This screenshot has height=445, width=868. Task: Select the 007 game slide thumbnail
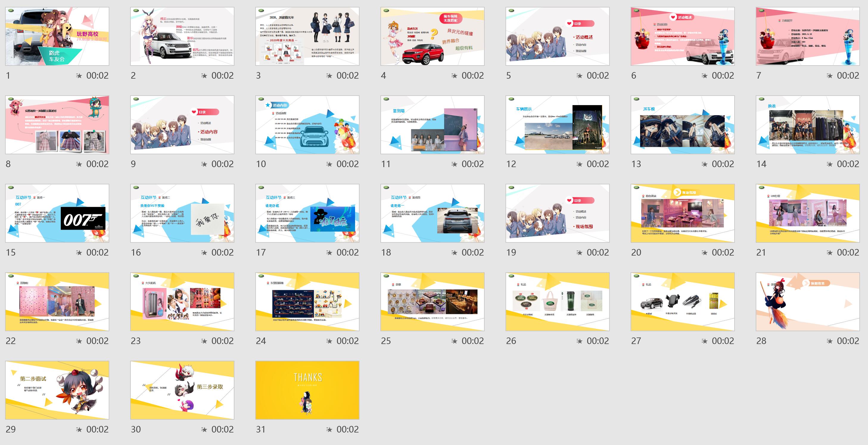click(x=57, y=213)
